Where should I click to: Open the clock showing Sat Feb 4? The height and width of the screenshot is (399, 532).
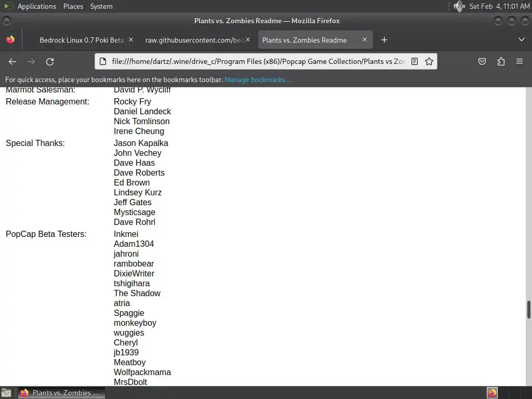pyautogui.click(x=499, y=6)
